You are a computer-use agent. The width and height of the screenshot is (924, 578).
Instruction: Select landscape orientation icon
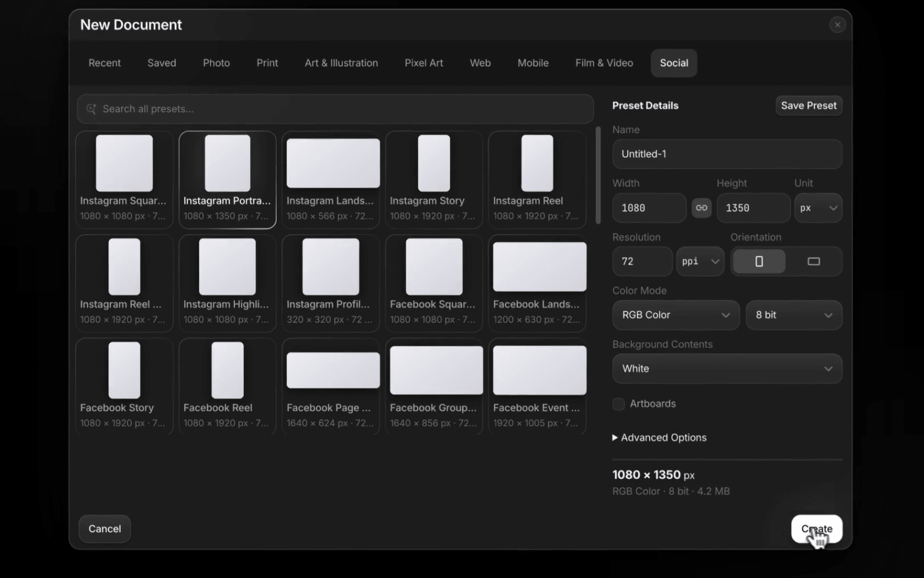pos(813,261)
